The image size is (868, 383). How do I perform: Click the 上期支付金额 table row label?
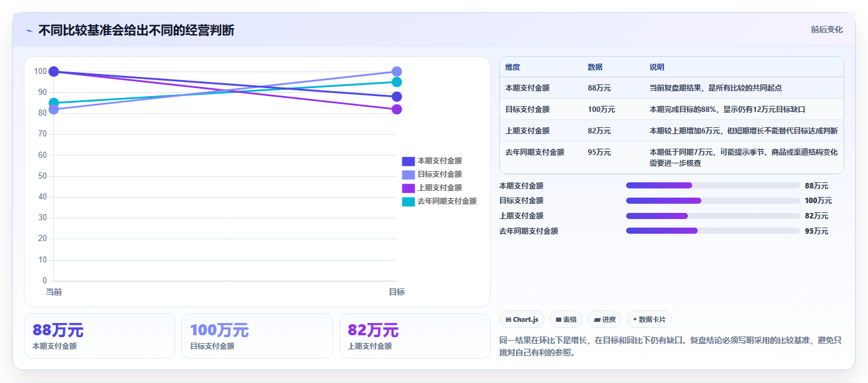(527, 131)
